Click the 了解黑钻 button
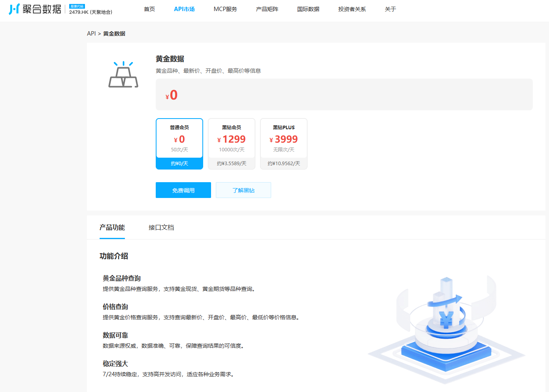This screenshot has height=392, width=549. 243,190
